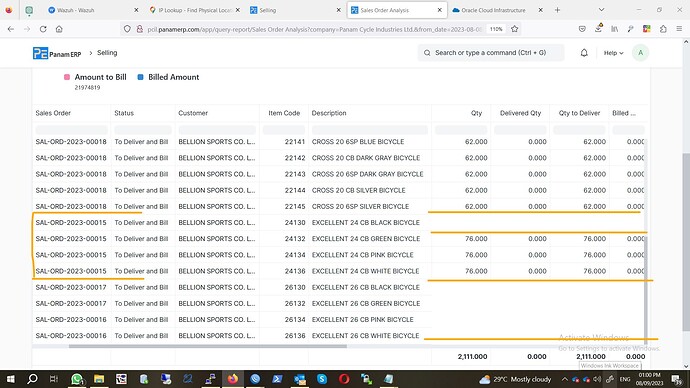The image size is (690, 388).
Task: Click the horizontal table scrollbar
Action: (208, 346)
